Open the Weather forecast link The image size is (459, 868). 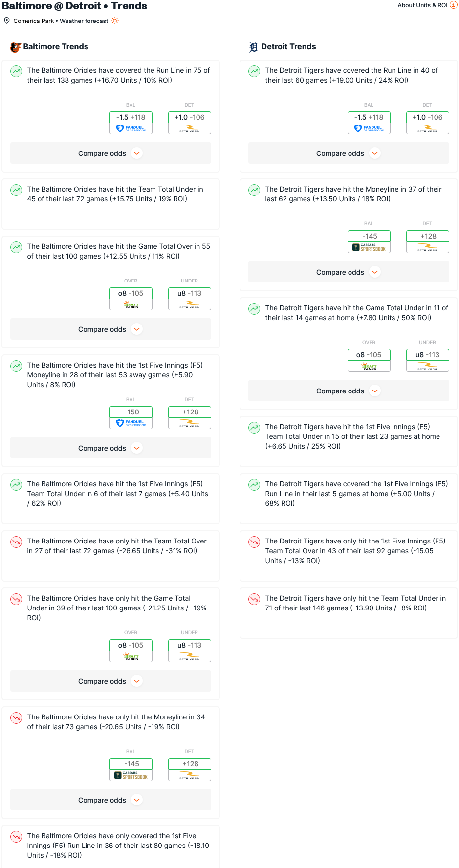[84, 21]
